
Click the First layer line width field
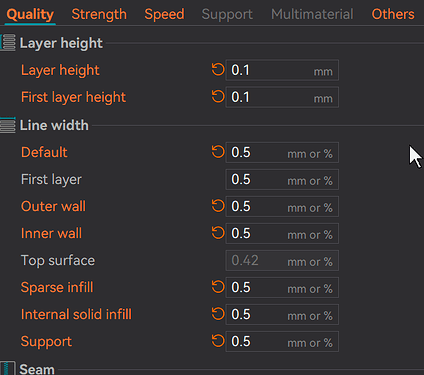(282, 179)
